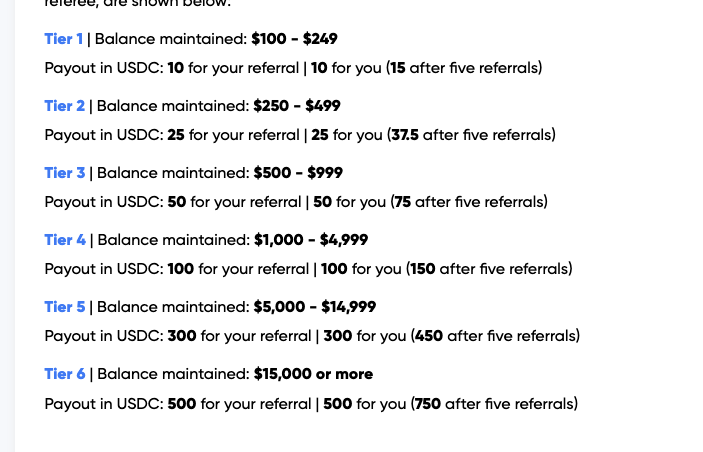Open the Tier 5 link
This screenshot has width=703, height=452.
65,307
